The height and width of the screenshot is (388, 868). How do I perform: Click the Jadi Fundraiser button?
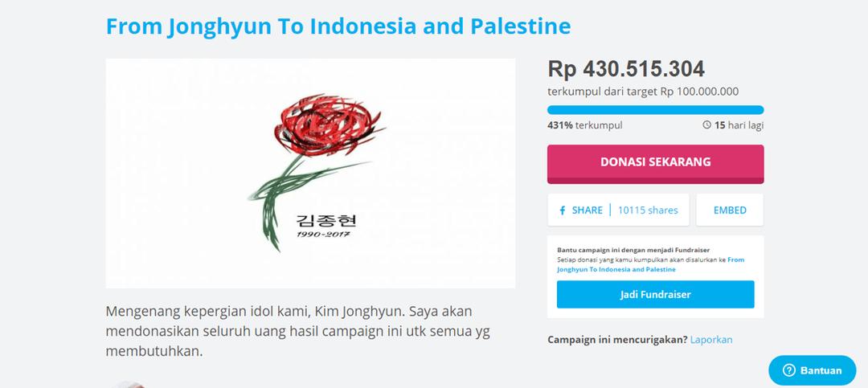(x=656, y=295)
